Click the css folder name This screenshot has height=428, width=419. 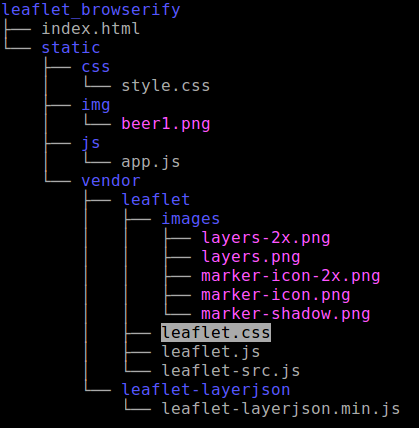click(x=96, y=67)
